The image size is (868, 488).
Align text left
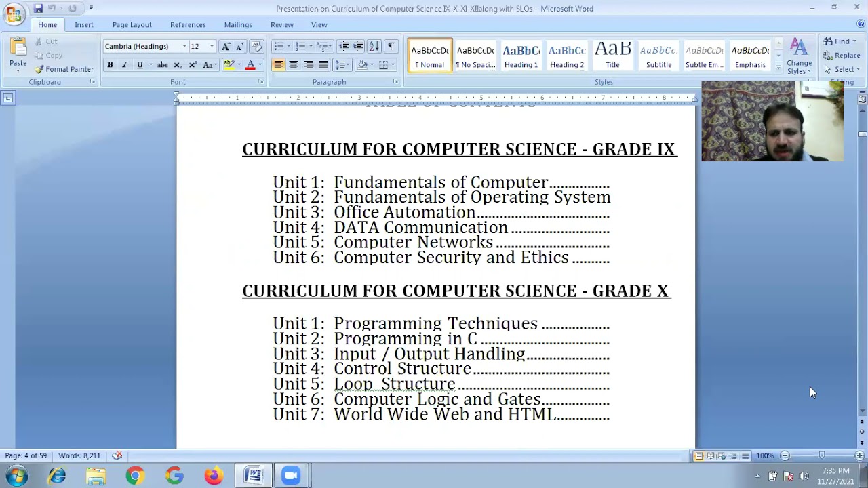[x=279, y=65]
